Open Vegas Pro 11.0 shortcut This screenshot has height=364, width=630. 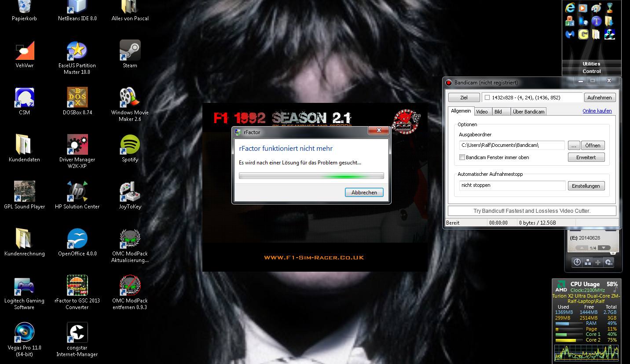24,333
